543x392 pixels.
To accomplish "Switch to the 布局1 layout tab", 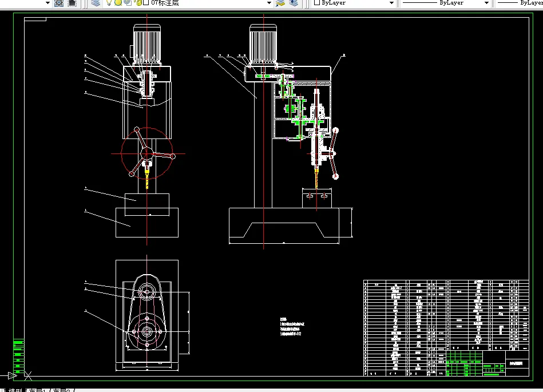I will (37, 390).
